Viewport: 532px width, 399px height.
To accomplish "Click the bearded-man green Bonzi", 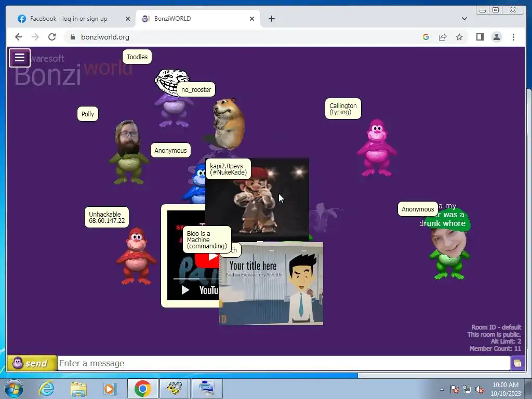I will tap(128, 152).
